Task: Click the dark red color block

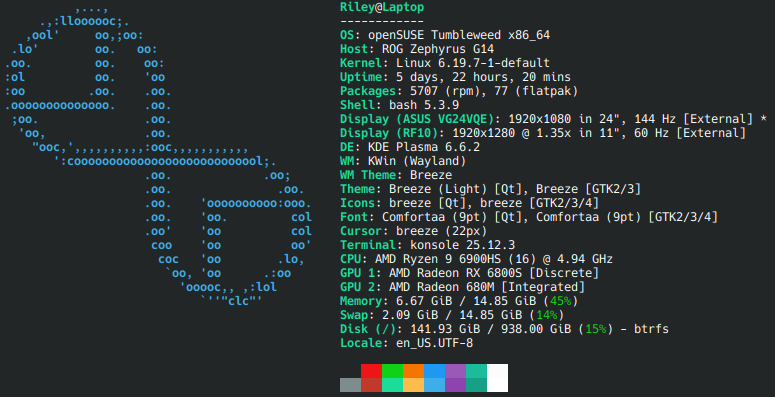Action: click(x=371, y=385)
